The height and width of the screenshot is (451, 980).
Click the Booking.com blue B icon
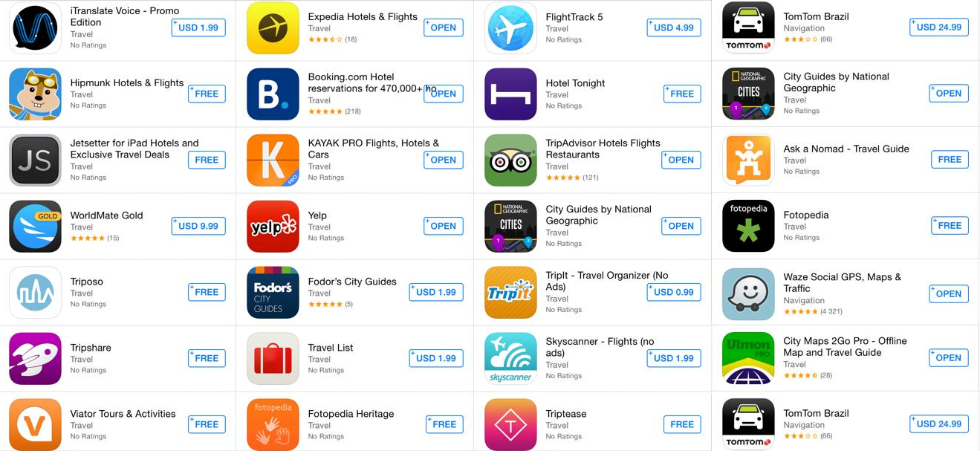pyautogui.click(x=273, y=94)
